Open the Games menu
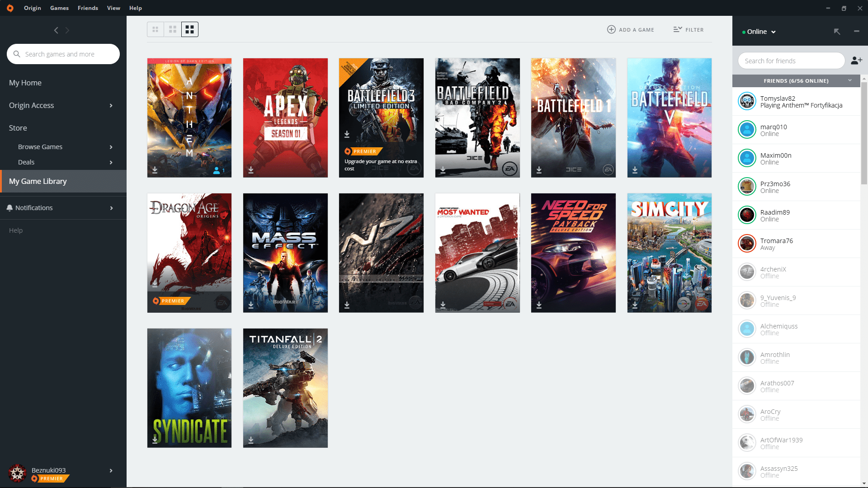This screenshot has height=488, width=868. coord(59,8)
